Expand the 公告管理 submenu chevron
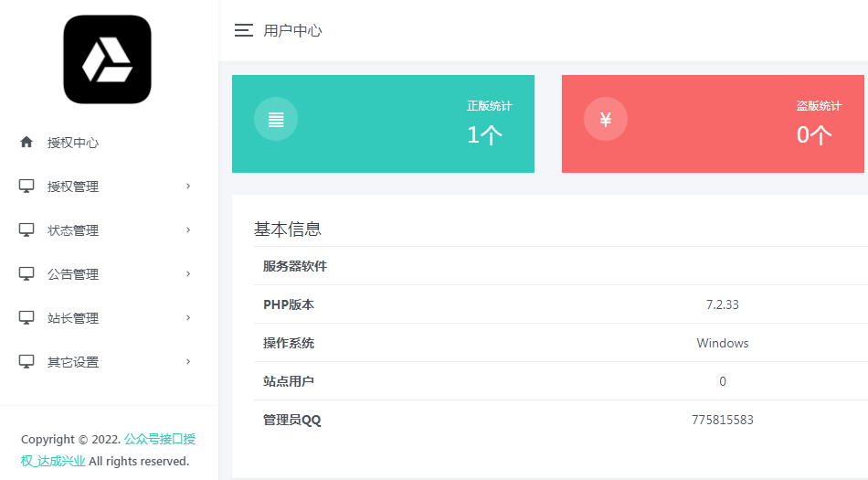The height and width of the screenshot is (480, 868). [x=188, y=274]
